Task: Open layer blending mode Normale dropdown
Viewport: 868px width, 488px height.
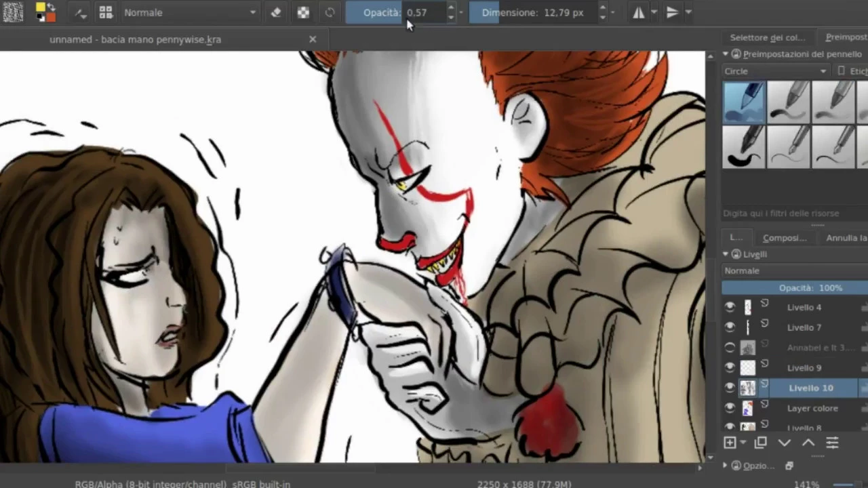Action: [x=795, y=270]
